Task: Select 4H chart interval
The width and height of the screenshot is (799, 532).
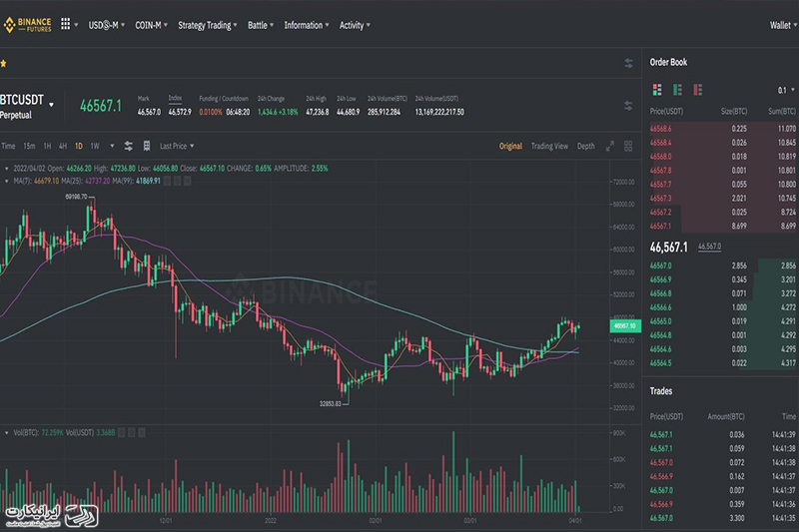Action: [63, 146]
